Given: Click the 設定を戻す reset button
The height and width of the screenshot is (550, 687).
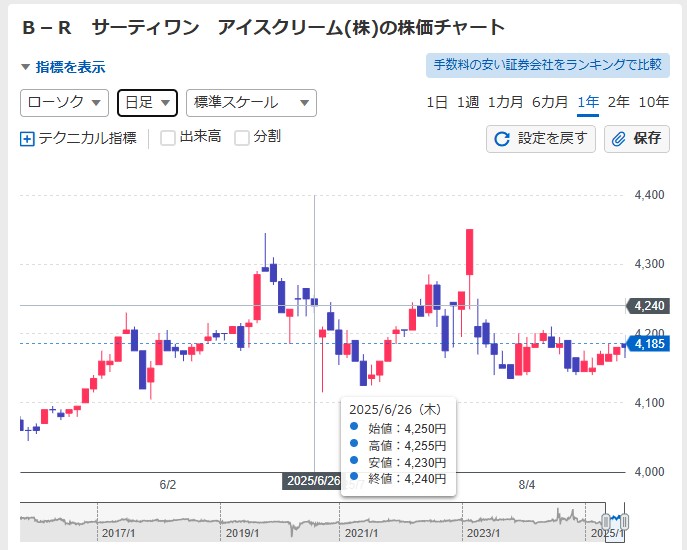Looking at the screenshot, I should point(541,139).
